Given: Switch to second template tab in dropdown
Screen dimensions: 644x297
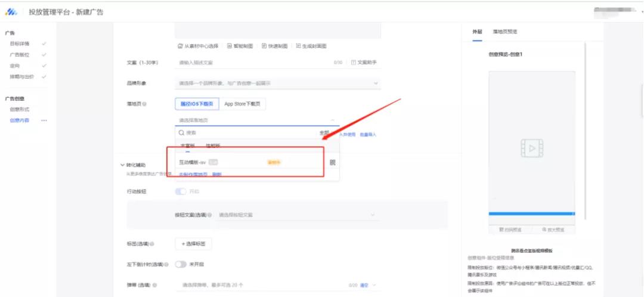Looking at the screenshot, I should [x=212, y=146].
